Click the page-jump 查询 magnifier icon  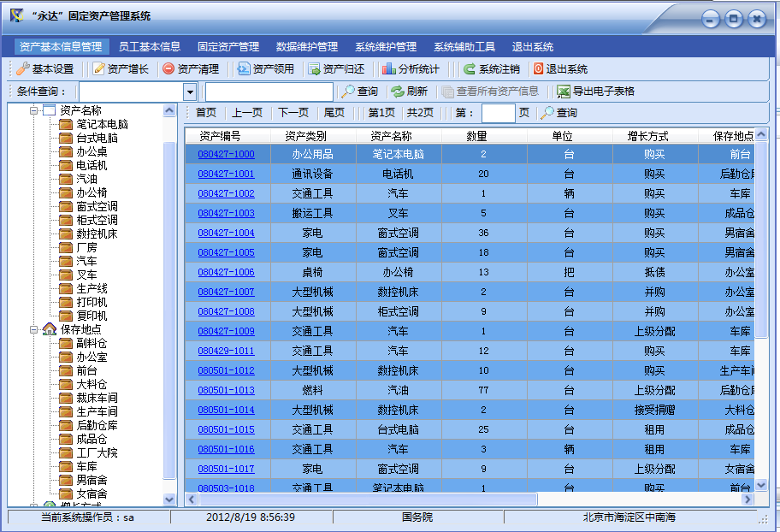tap(547, 112)
